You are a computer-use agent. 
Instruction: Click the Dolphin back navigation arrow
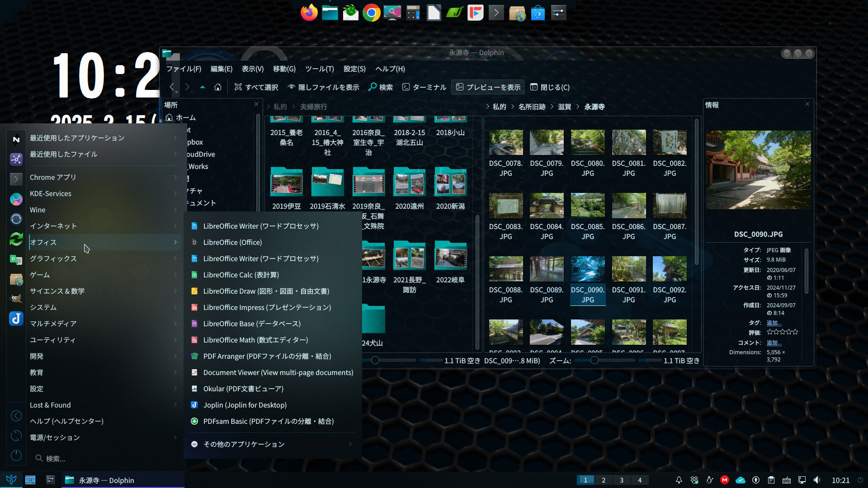[172, 87]
